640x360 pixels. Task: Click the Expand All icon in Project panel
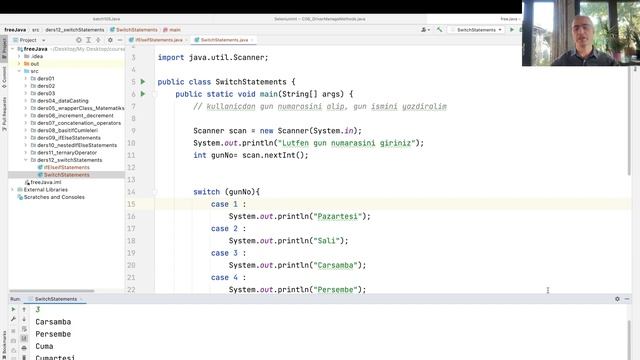click(x=88, y=40)
